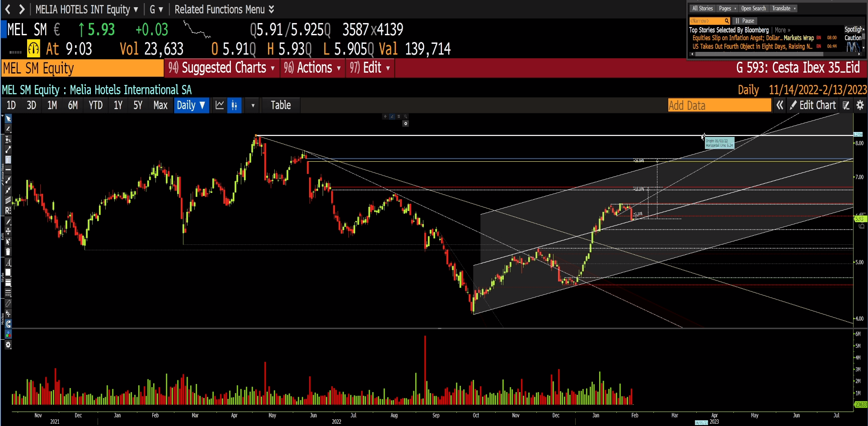Set chart range to 1Y
The height and width of the screenshot is (426, 868).
click(x=118, y=105)
